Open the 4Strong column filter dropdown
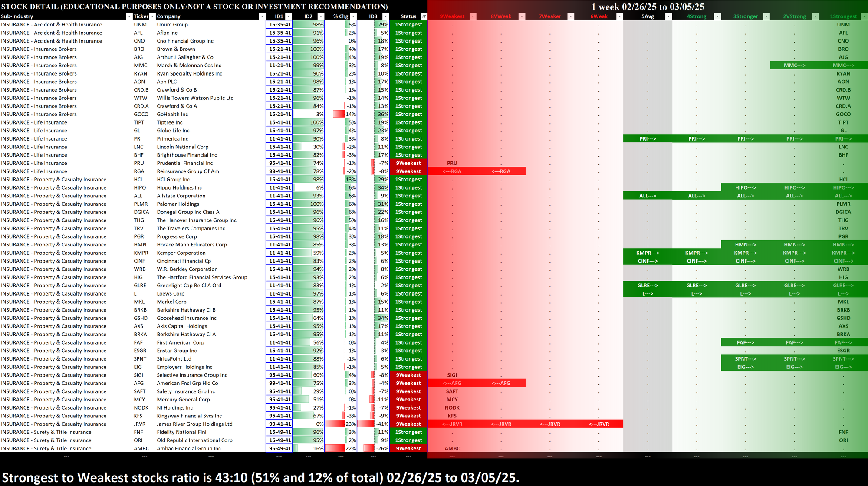The image size is (868, 486). click(x=717, y=16)
